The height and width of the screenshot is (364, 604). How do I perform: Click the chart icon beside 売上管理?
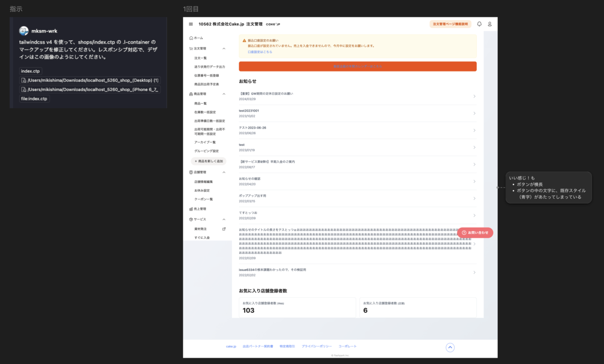point(191,209)
